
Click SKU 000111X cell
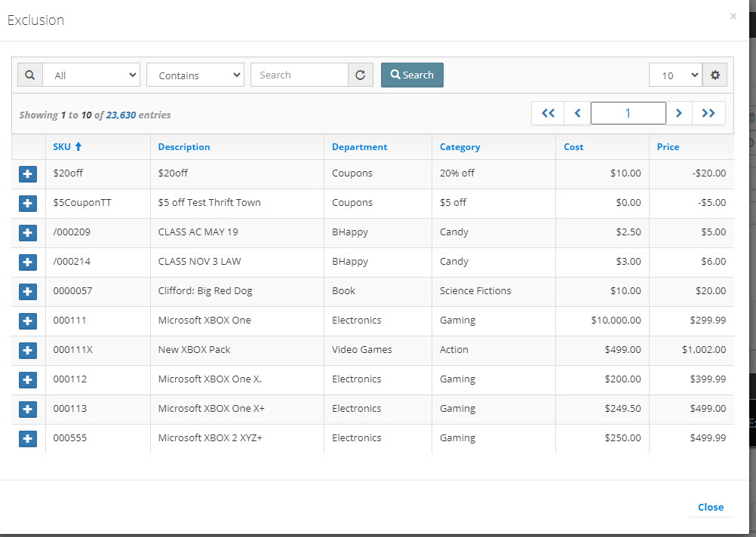tap(72, 349)
